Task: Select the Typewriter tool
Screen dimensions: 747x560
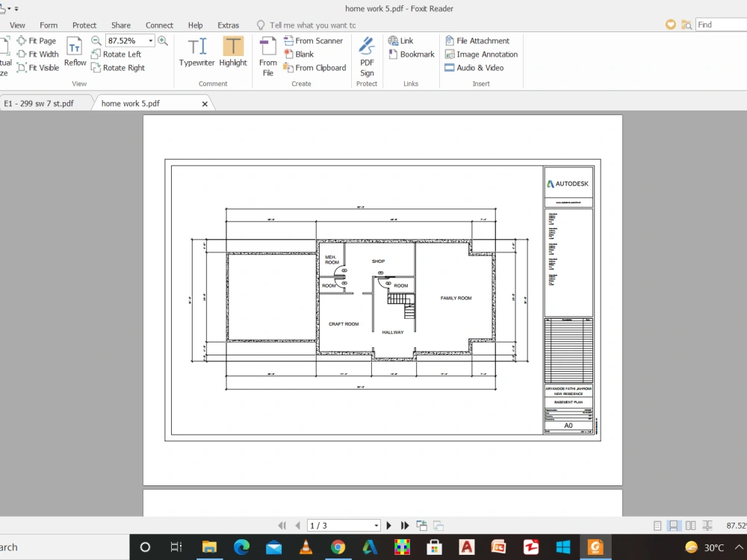Action: click(196, 52)
